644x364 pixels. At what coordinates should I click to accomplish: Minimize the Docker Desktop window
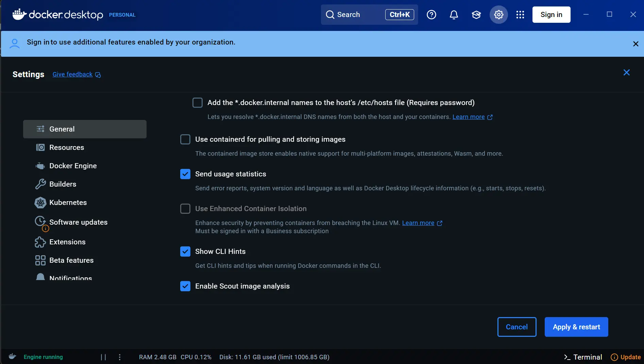point(586,14)
